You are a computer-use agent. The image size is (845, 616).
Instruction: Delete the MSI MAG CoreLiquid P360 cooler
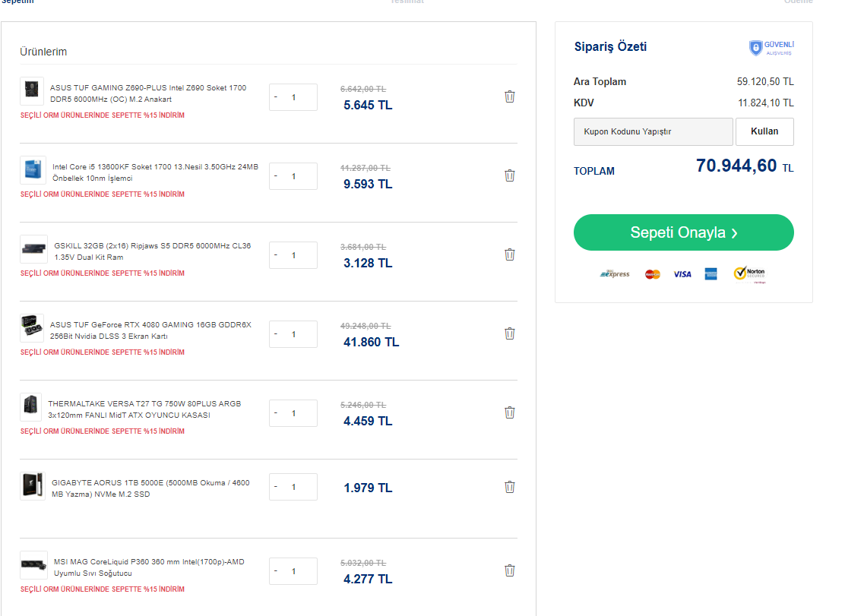coord(510,570)
